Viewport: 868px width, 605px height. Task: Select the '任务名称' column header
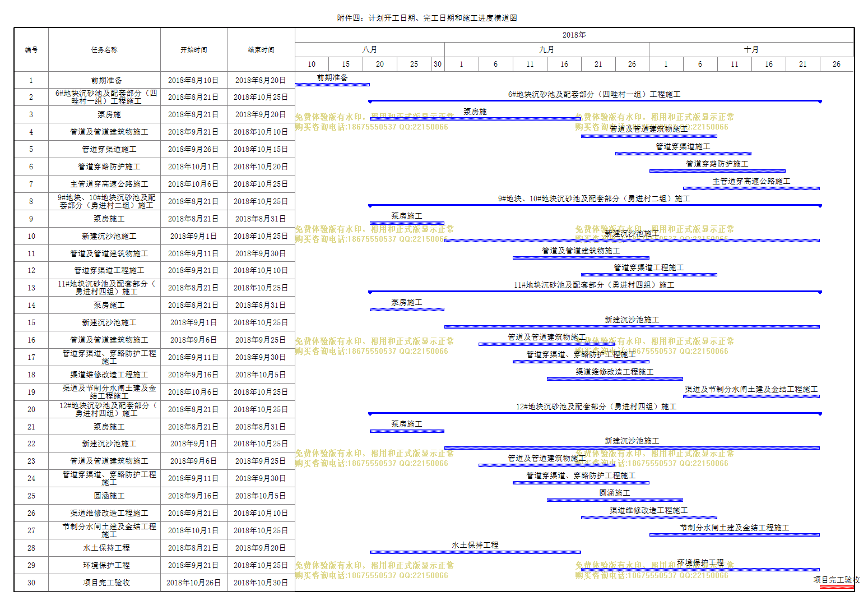(x=104, y=49)
